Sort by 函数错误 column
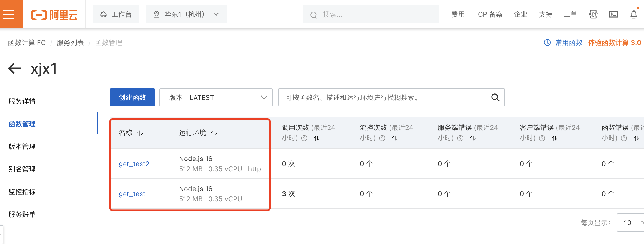The width and height of the screenshot is (644, 244). coord(637,138)
